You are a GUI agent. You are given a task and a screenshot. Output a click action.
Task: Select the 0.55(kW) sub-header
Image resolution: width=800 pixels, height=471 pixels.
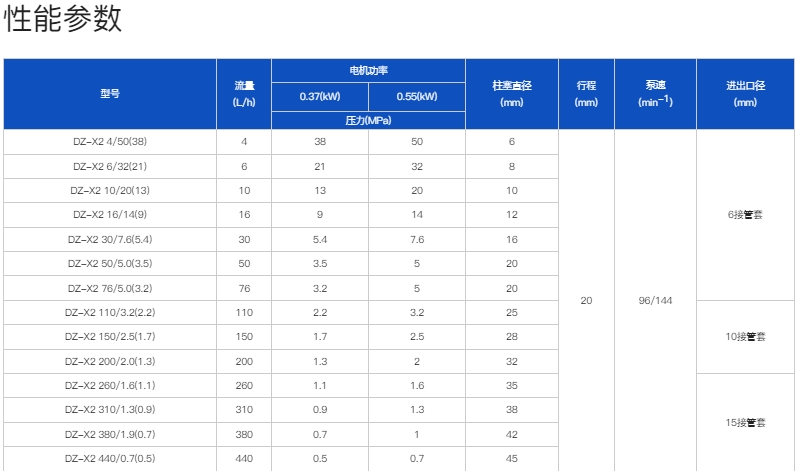point(417,96)
